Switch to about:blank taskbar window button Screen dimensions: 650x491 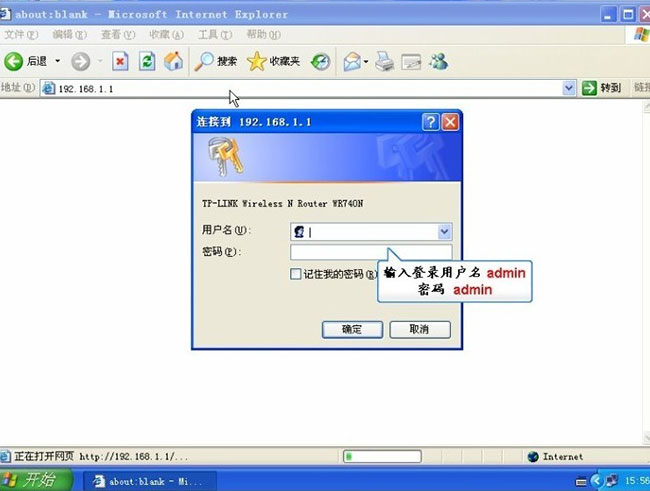pos(150,481)
